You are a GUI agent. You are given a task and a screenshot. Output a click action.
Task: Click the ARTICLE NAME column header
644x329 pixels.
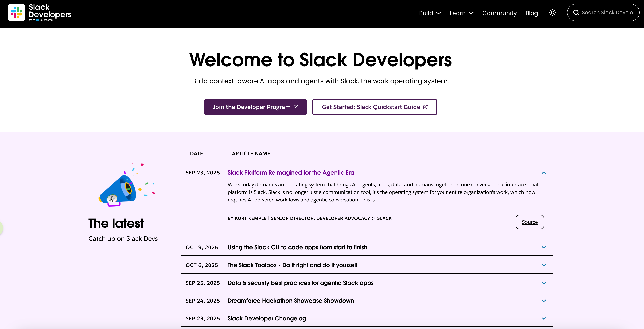pos(251,153)
